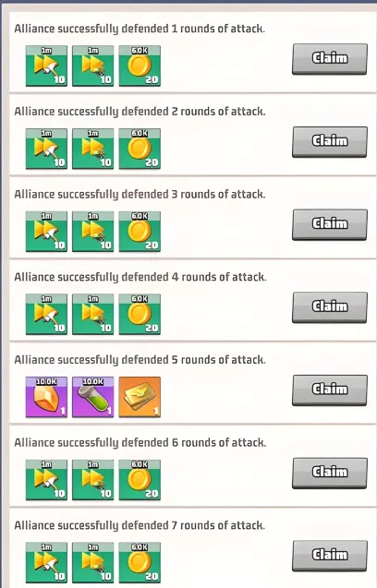The height and width of the screenshot is (588, 377).
Task: Claim reward for defending 3 rounds
Action: (329, 224)
